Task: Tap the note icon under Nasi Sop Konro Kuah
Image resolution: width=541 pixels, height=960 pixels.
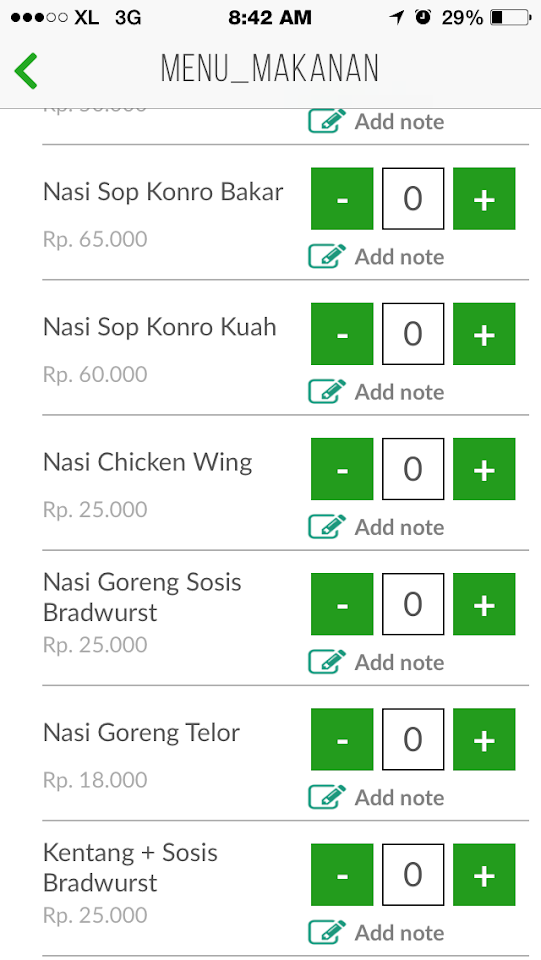Action: coord(327,392)
